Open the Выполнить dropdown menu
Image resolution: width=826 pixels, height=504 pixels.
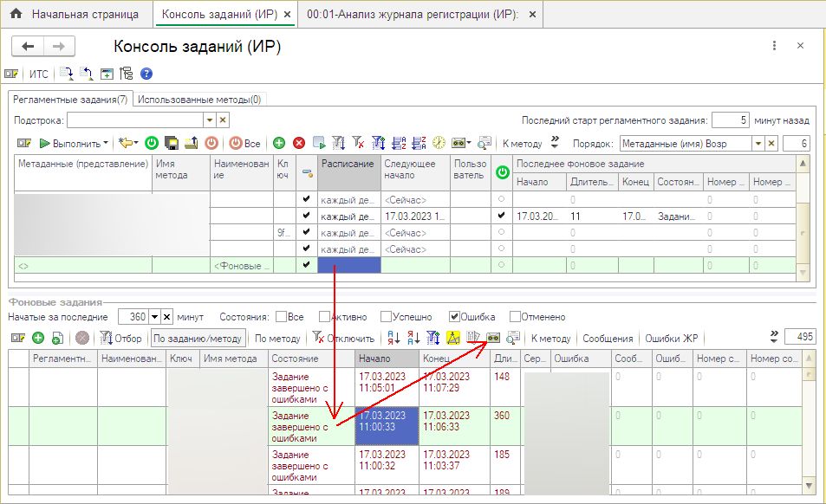coord(105,143)
